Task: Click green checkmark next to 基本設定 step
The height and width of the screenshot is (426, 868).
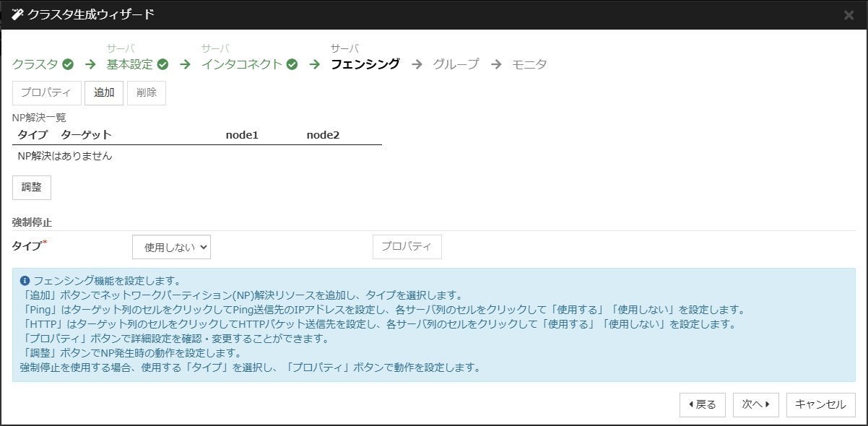Action: 163,64
